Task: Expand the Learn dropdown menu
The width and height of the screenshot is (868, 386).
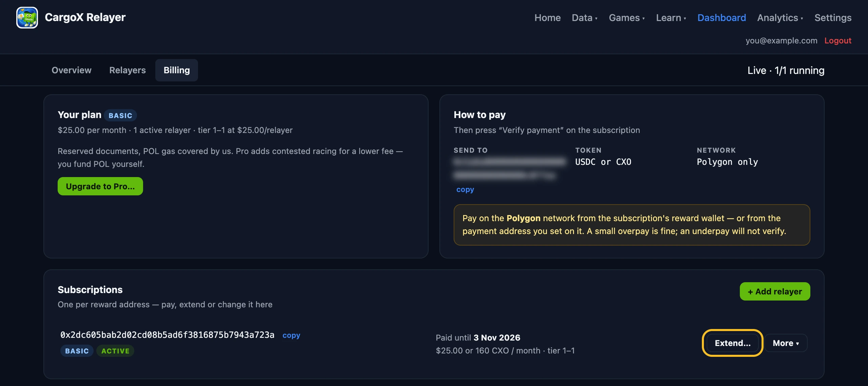Action: (x=671, y=18)
